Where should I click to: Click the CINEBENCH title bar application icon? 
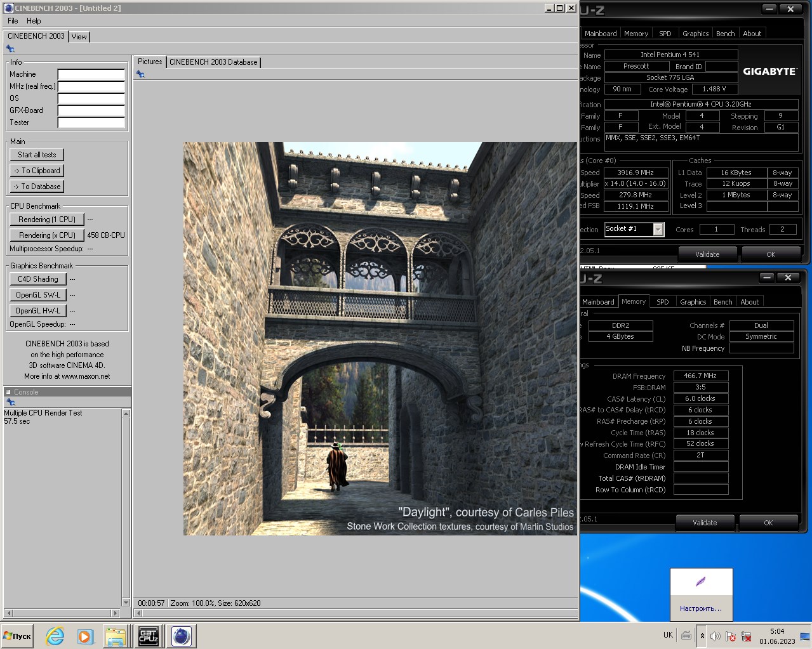point(8,8)
